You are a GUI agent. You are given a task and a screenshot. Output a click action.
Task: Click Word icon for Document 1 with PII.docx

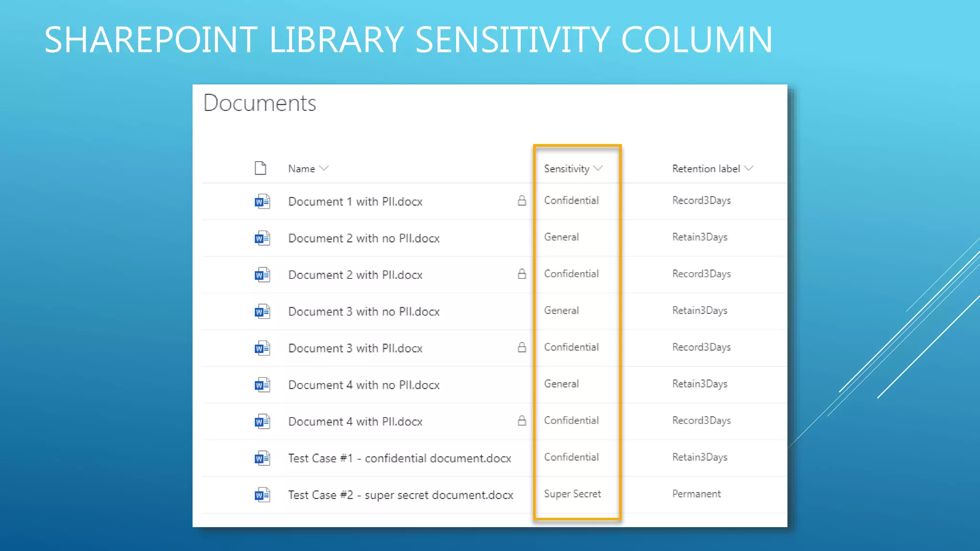click(262, 201)
